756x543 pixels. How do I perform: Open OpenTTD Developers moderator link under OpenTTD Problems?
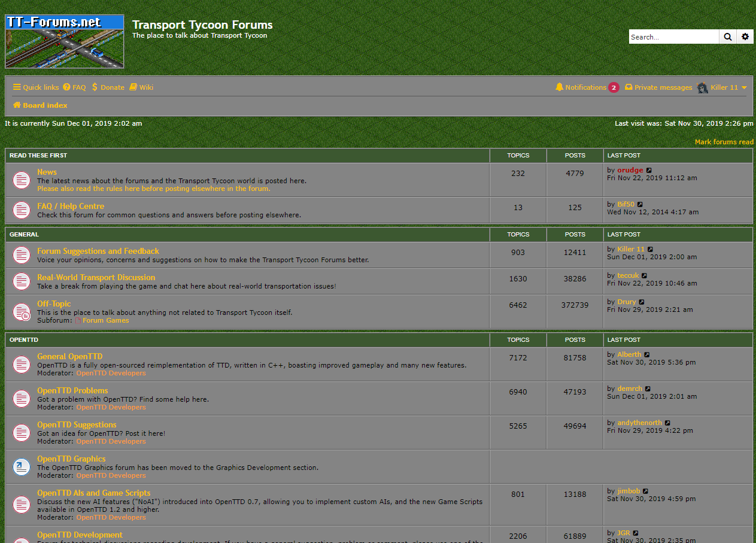111,407
